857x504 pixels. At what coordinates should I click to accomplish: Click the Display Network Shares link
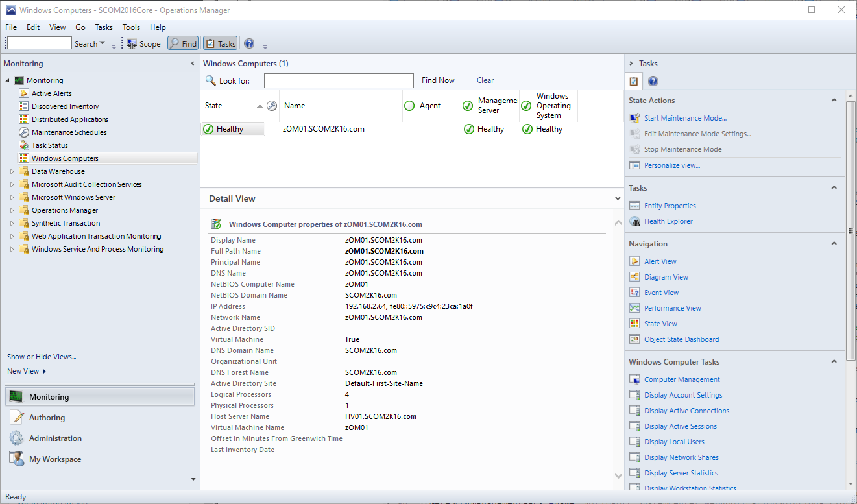[681, 457]
